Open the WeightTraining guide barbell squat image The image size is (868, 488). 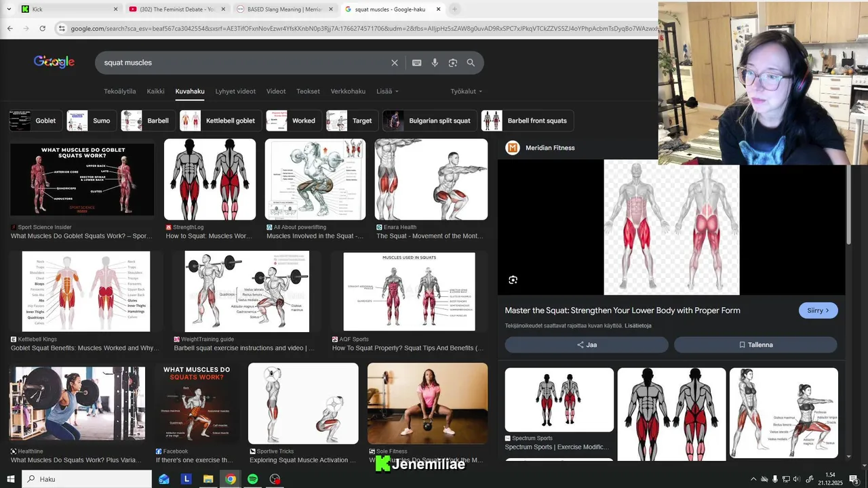click(247, 291)
